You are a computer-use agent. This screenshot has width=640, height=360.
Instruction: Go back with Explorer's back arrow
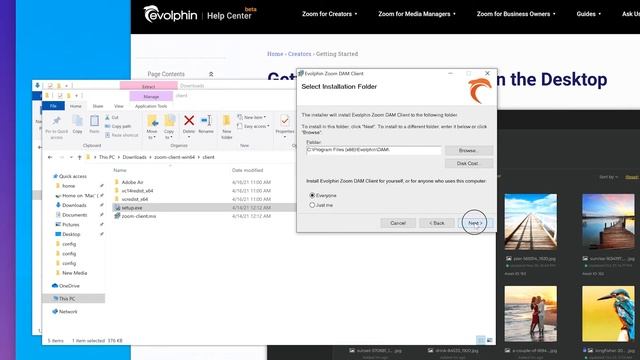tap(50, 157)
